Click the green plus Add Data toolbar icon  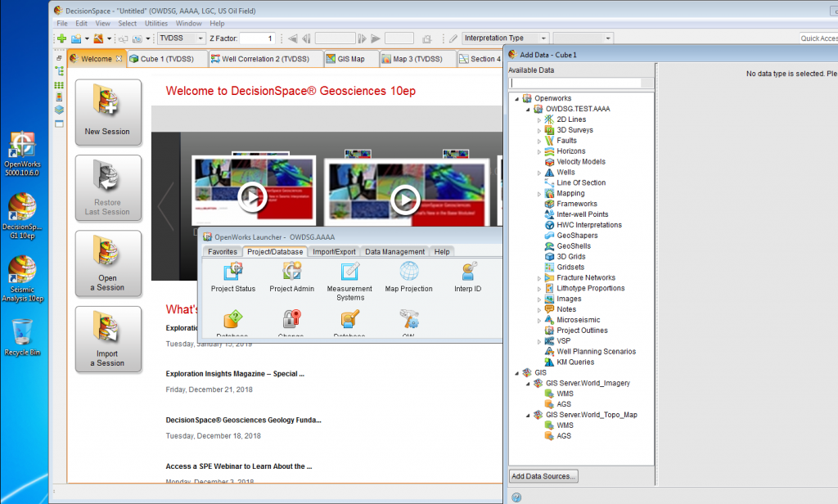click(62, 38)
